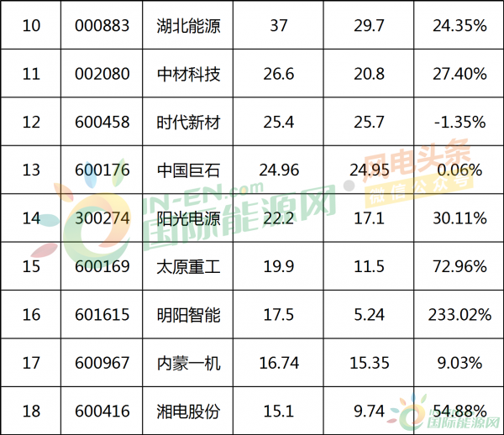Select stock code 002080

[102, 74]
